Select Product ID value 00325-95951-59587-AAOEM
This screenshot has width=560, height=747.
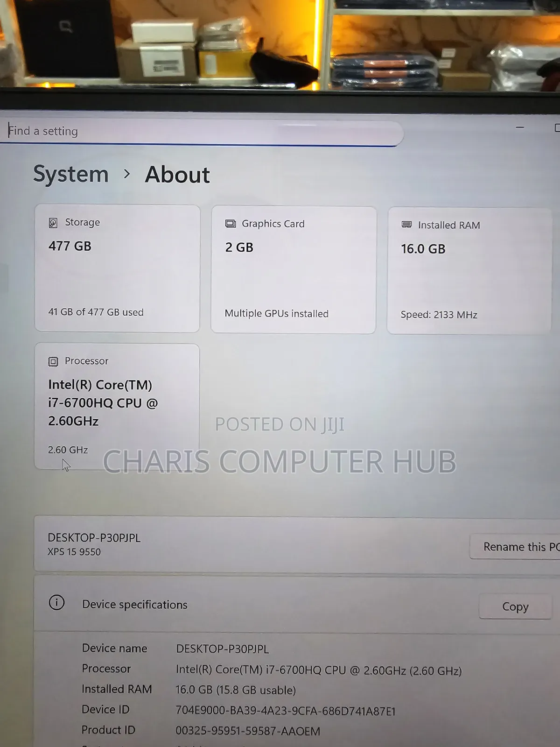point(248,731)
